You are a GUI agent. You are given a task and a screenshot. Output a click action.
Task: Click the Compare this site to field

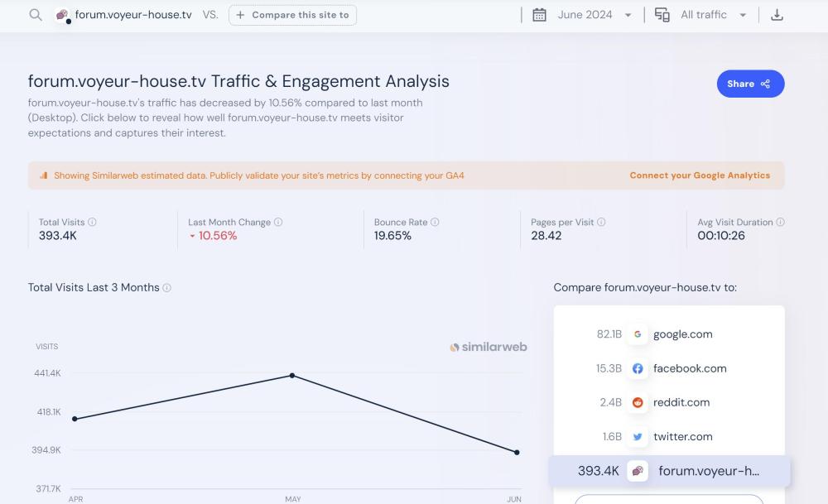click(293, 15)
